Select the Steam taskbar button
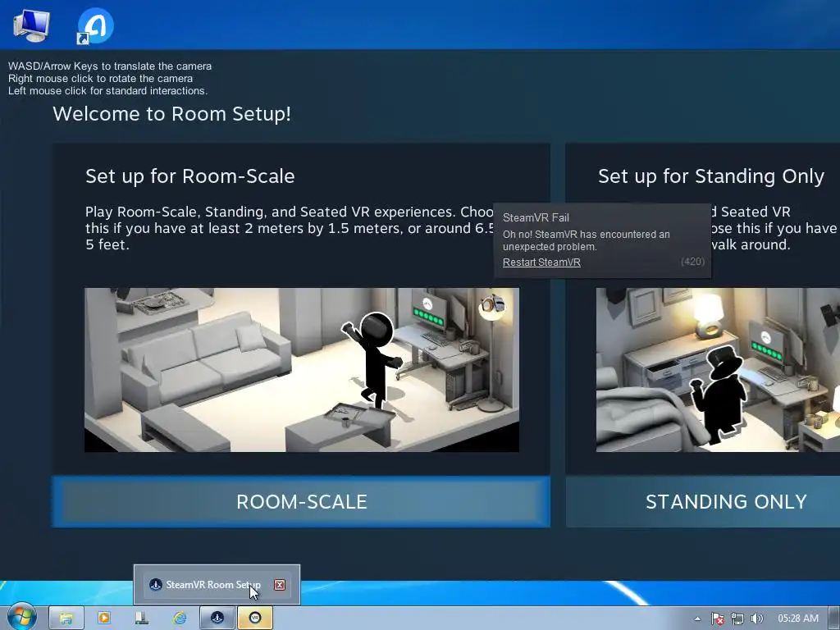Image resolution: width=840 pixels, height=630 pixels. pos(217,618)
